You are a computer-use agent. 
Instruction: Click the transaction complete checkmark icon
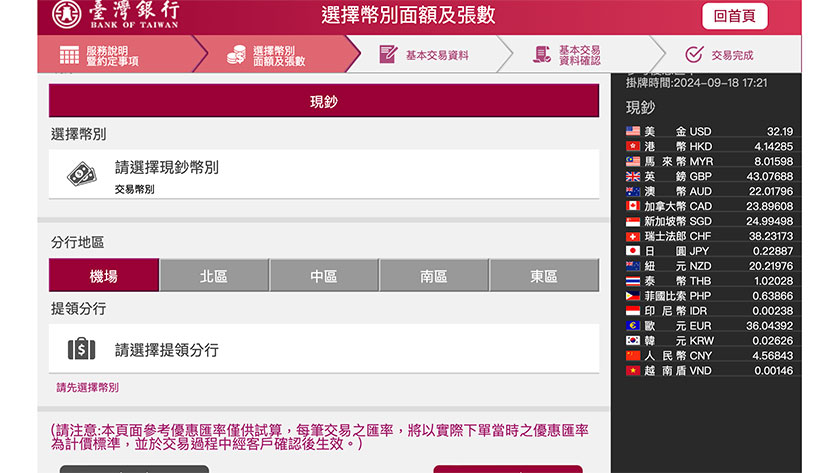click(x=694, y=55)
